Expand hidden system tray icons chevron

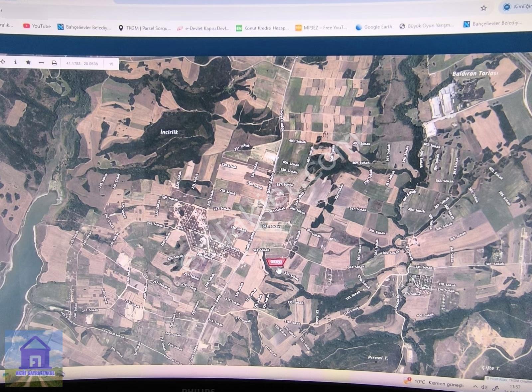[x=475, y=386]
